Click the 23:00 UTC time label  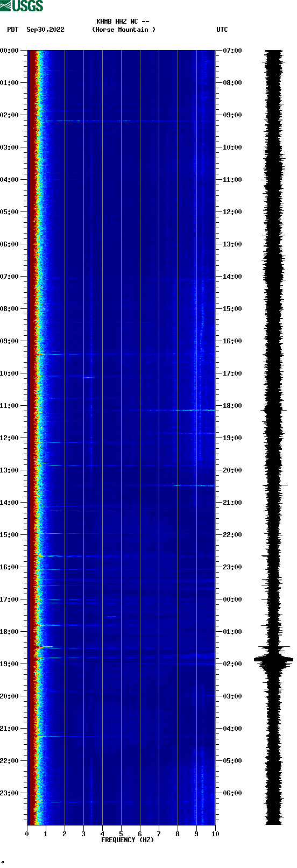(232, 567)
